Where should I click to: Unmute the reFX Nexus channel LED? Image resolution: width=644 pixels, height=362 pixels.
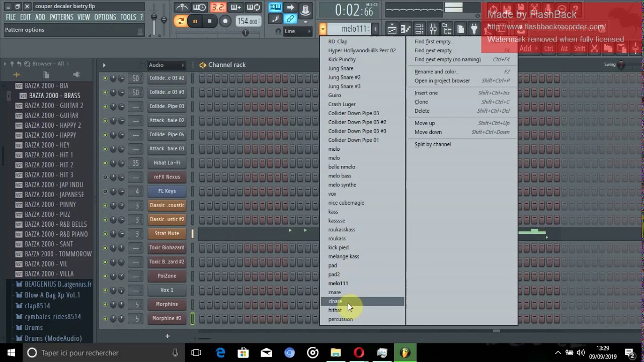105,177
